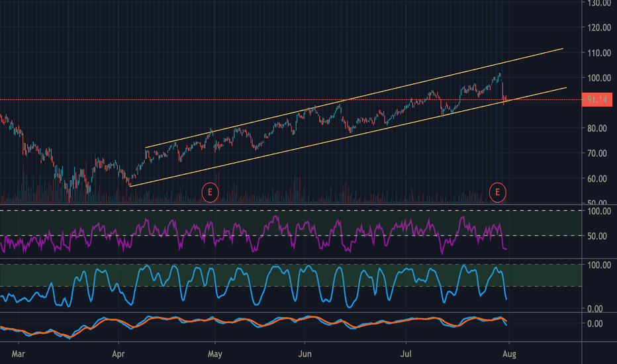Click the May label on time axis

point(215,354)
